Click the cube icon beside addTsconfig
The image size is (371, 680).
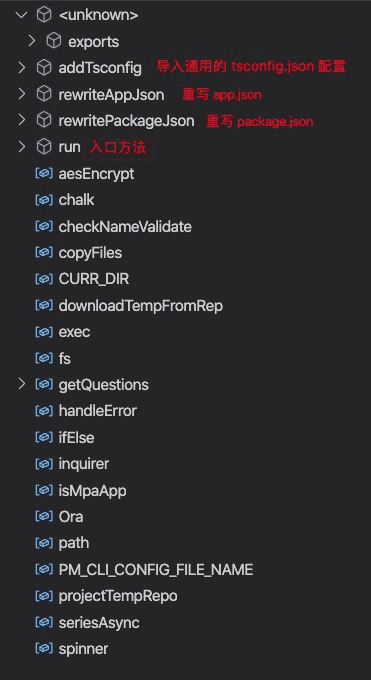click(44, 68)
